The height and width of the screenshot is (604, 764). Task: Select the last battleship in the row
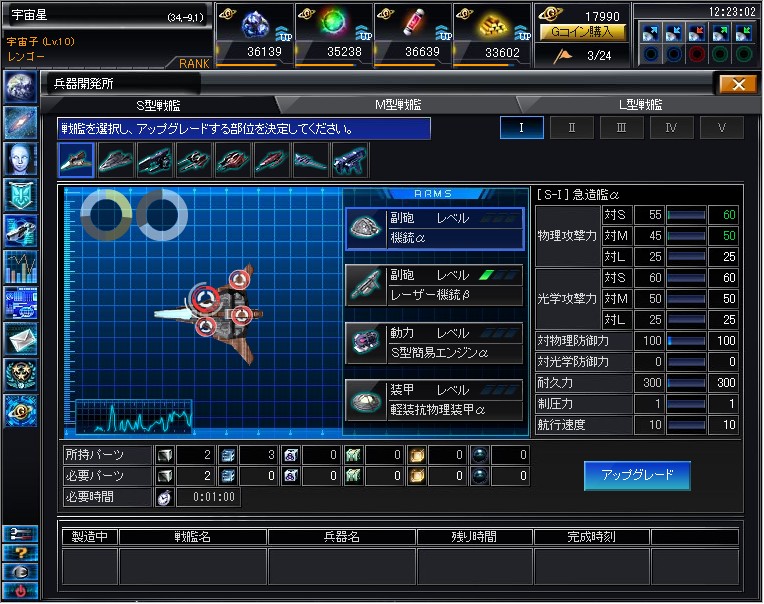click(x=350, y=160)
